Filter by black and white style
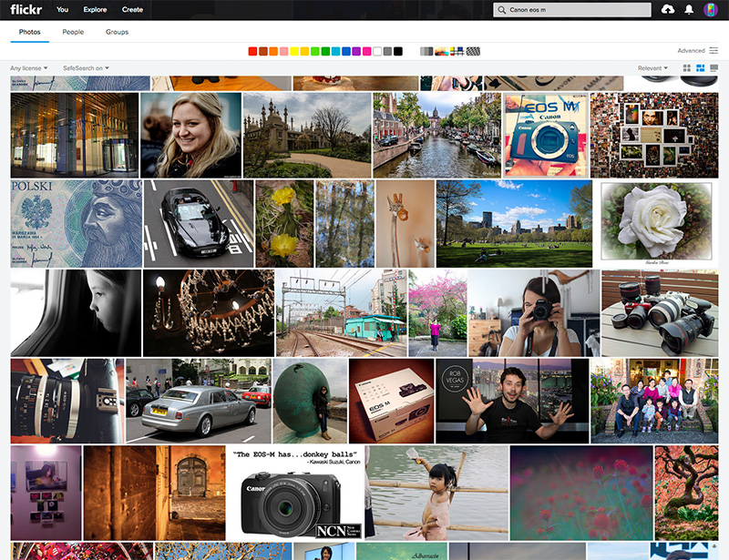729x560 pixels. 426,51
